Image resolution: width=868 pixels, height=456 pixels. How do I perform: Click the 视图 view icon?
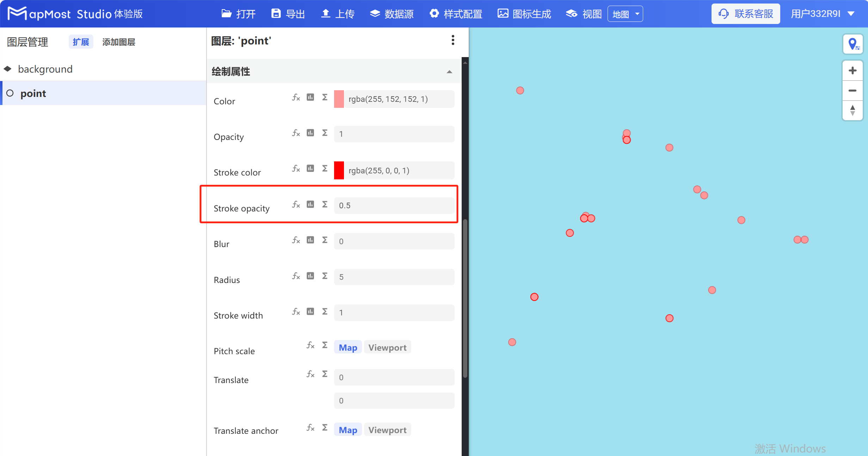pyautogui.click(x=571, y=14)
